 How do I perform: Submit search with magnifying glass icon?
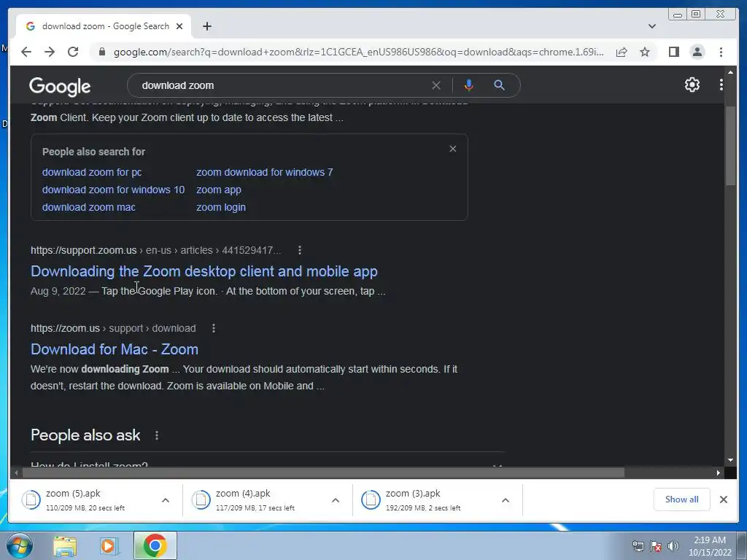(x=499, y=85)
